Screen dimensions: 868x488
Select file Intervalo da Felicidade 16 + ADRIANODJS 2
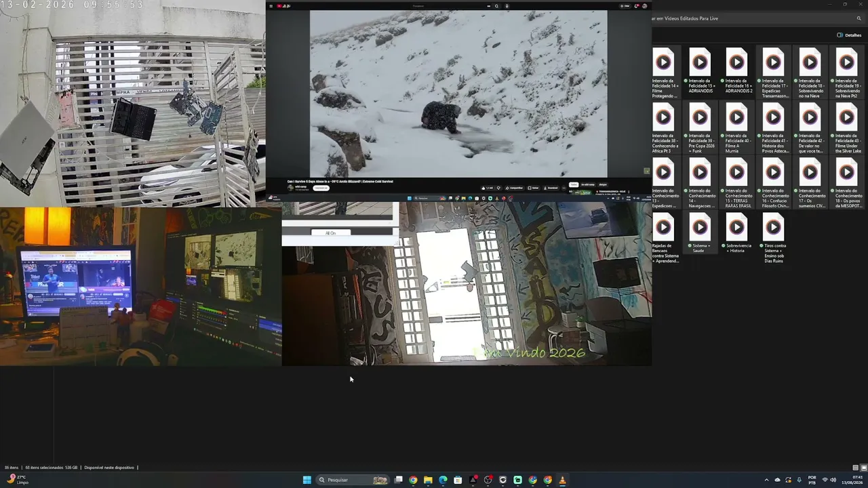[736, 70]
